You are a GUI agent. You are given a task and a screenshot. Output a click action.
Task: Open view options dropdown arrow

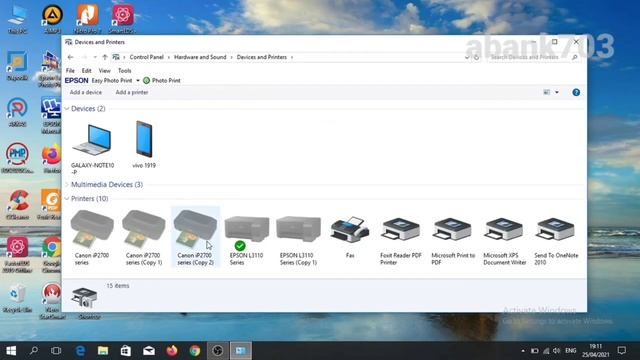coord(557,92)
